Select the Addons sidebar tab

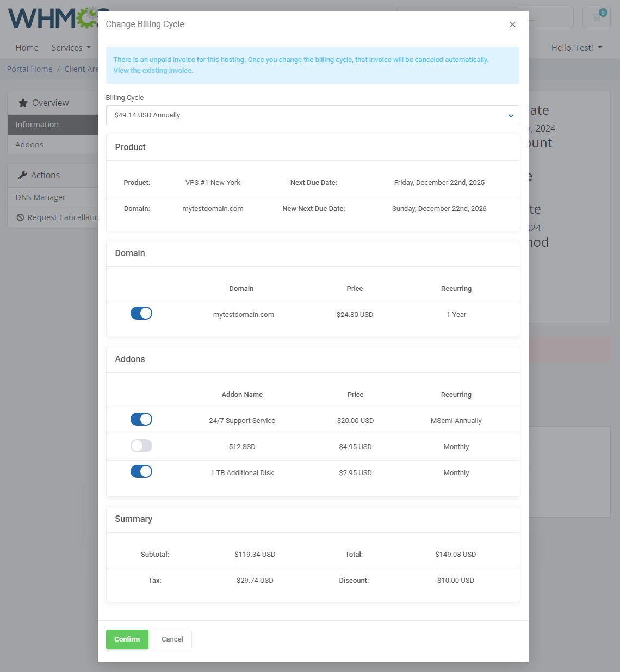click(29, 144)
